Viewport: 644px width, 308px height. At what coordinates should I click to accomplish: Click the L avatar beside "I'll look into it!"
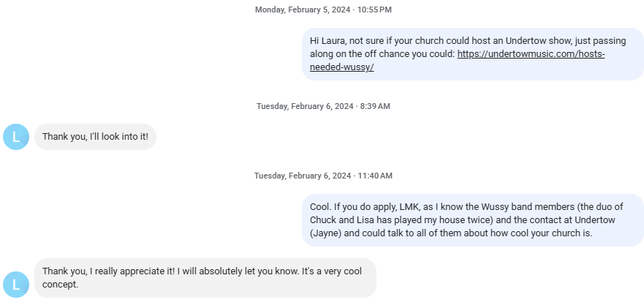16,137
